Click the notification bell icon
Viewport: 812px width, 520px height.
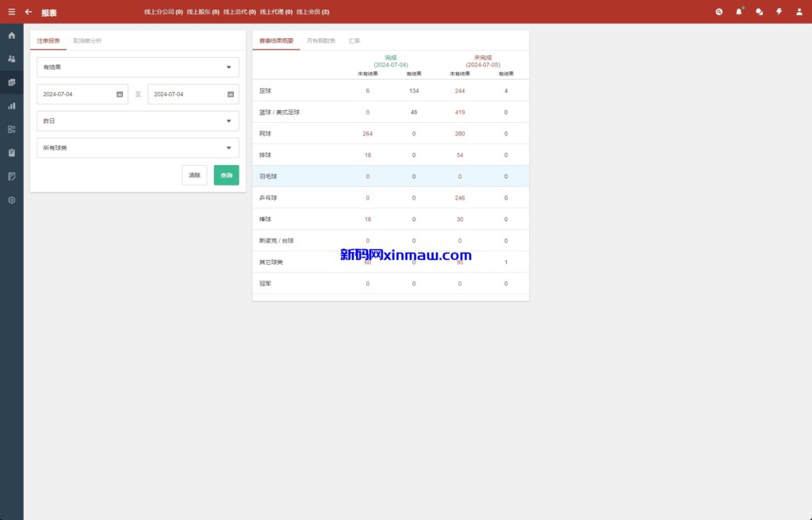[739, 12]
